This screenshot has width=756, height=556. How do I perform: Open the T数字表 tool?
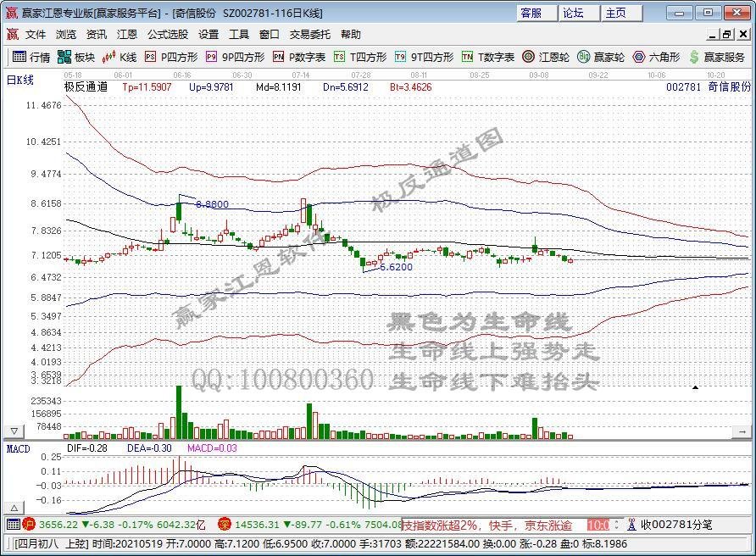(x=488, y=57)
